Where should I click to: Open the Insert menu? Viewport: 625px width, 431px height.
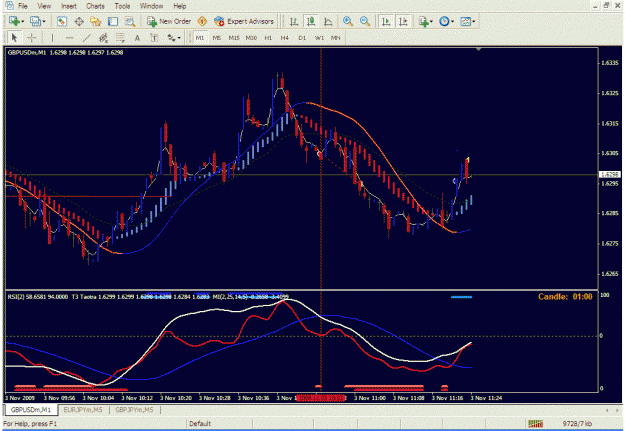pyautogui.click(x=69, y=6)
